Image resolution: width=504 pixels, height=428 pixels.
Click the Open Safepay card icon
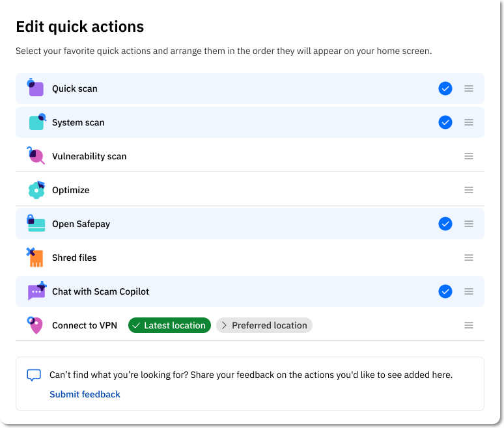pyautogui.click(x=36, y=223)
